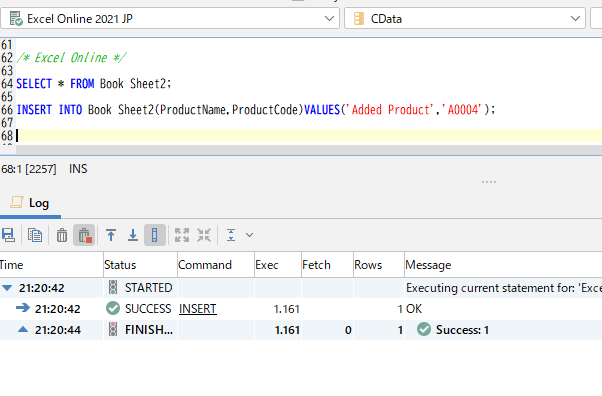Switch to the Log tab

(30, 203)
